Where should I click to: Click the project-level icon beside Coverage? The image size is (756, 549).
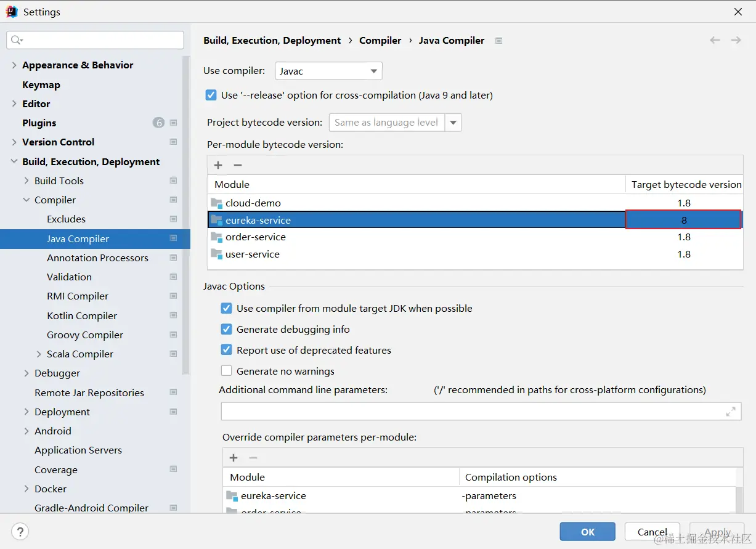[x=173, y=470]
